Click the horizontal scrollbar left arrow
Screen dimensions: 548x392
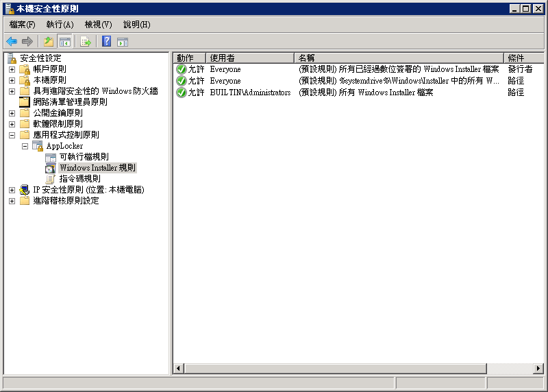coord(179,368)
